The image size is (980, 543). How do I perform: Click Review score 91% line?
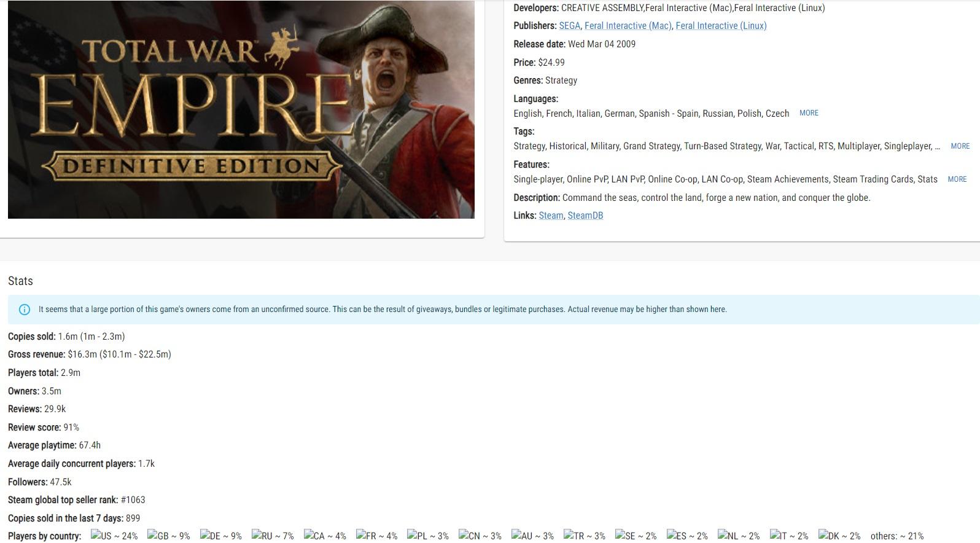click(x=44, y=428)
